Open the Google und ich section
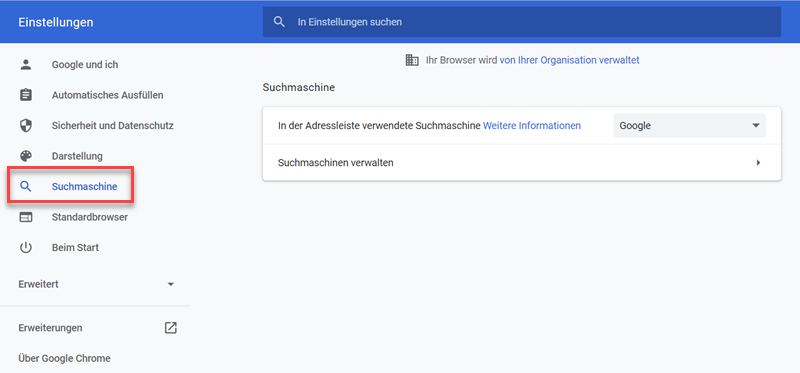 tap(85, 65)
